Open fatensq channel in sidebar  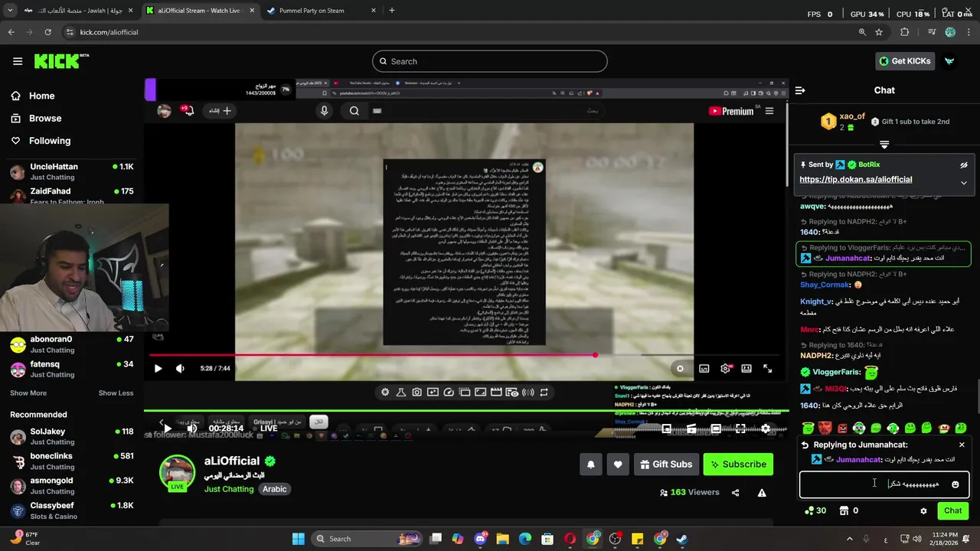click(x=73, y=369)
